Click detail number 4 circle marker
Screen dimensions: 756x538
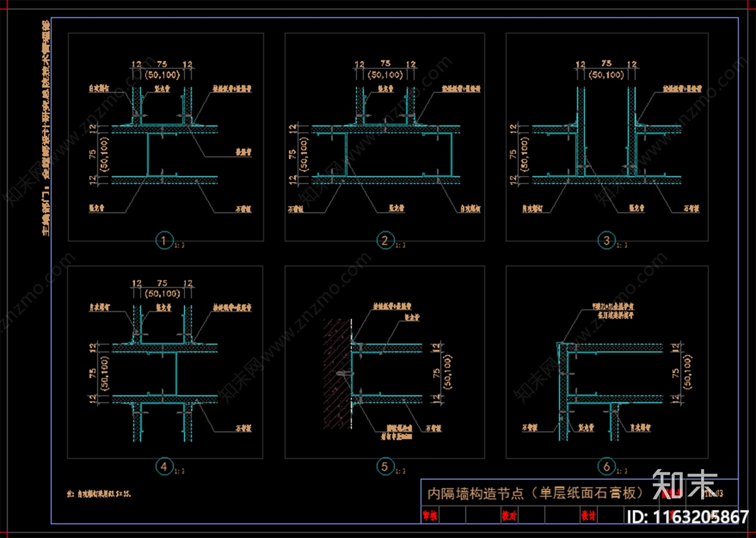click(164, 466)
